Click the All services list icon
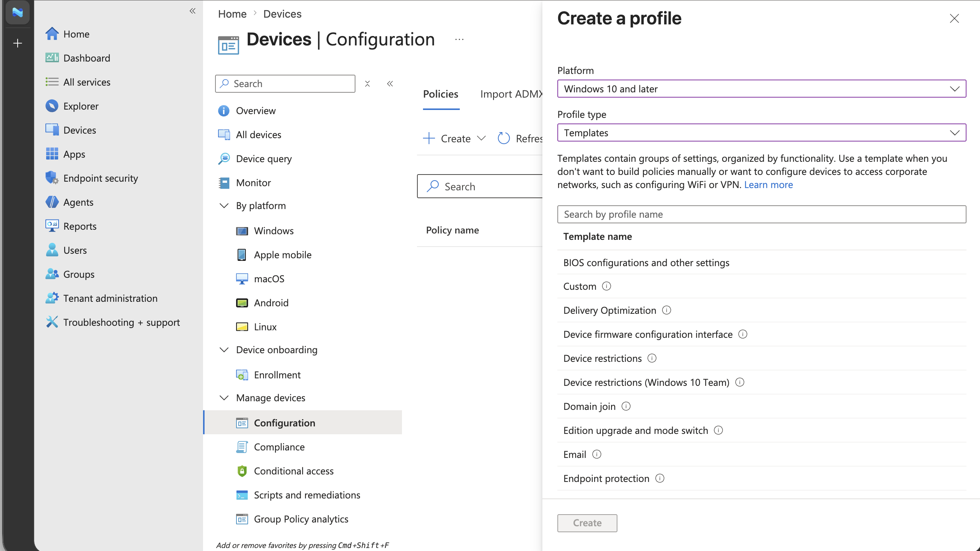 point(52,82)
